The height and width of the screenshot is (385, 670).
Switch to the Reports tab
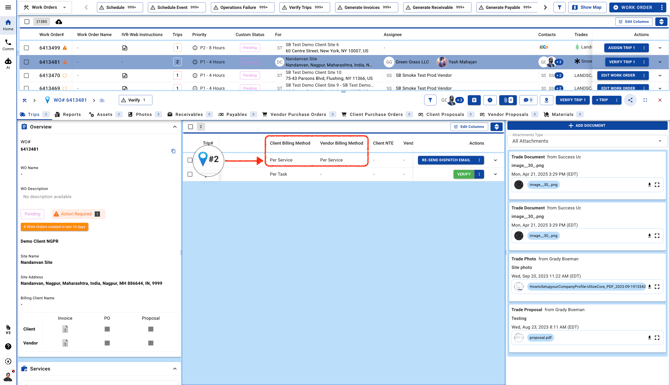click(68, 115)
